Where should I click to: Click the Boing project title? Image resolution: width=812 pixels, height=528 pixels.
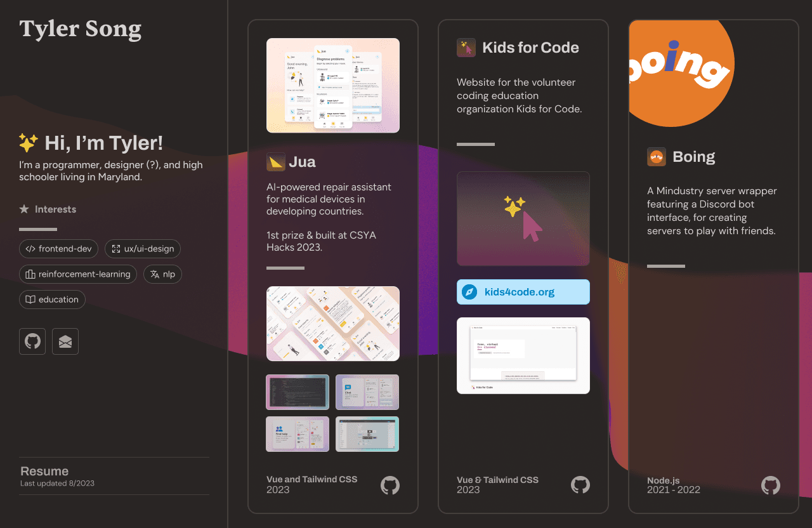[694, 157]
